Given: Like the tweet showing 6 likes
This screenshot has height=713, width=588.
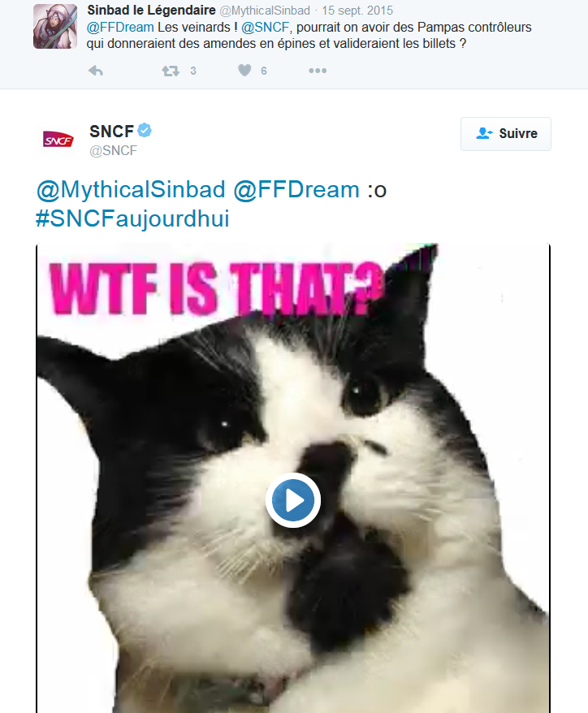Looking at the screenshot, I should click(244, 71).
